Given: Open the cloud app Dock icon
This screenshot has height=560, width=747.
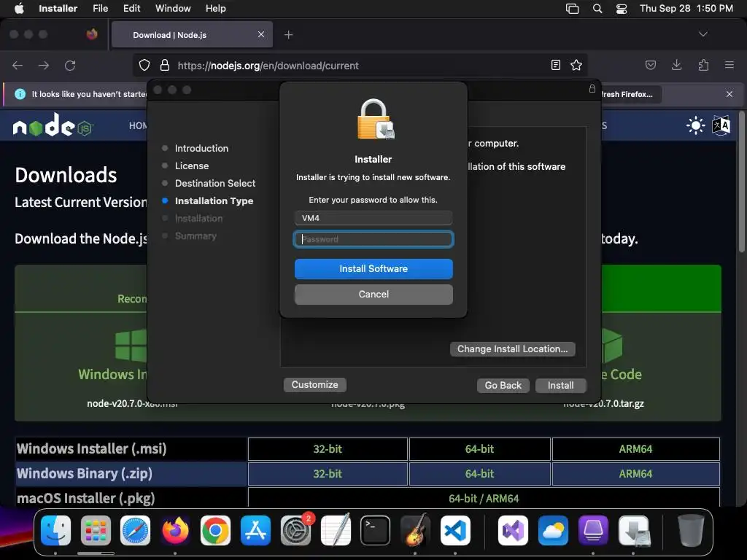Looking at the screenshot, I should [553, 531].
